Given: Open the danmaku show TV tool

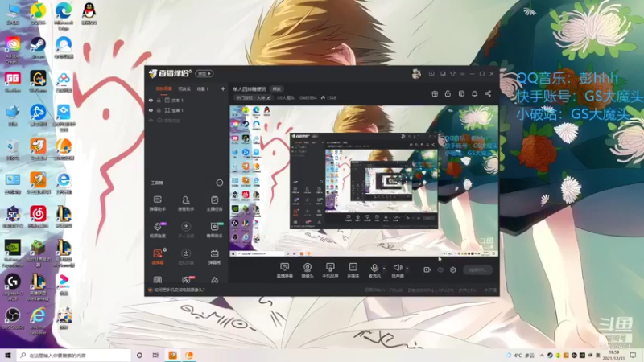Looking at the screenshot, I should pos(214,257).
